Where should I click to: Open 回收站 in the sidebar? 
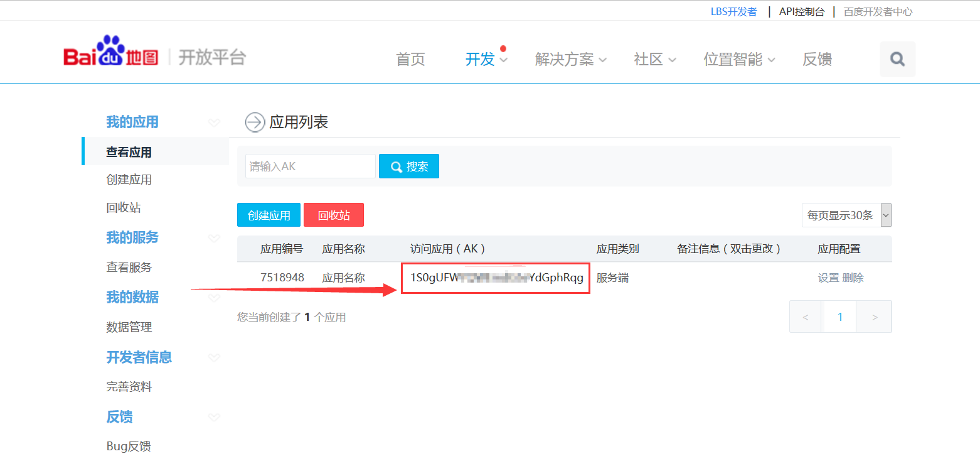[x=124, y=207]
